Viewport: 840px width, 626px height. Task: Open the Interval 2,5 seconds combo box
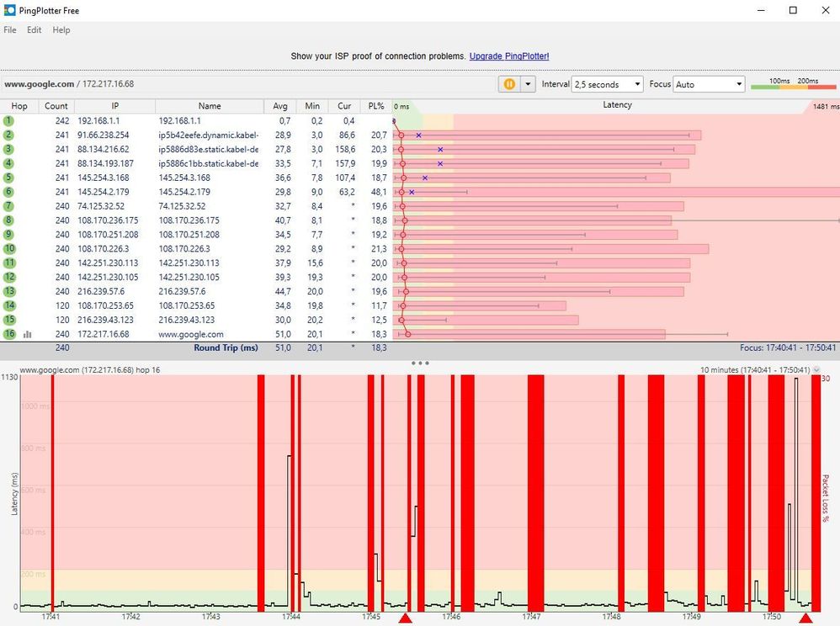(x=608, y=84)
